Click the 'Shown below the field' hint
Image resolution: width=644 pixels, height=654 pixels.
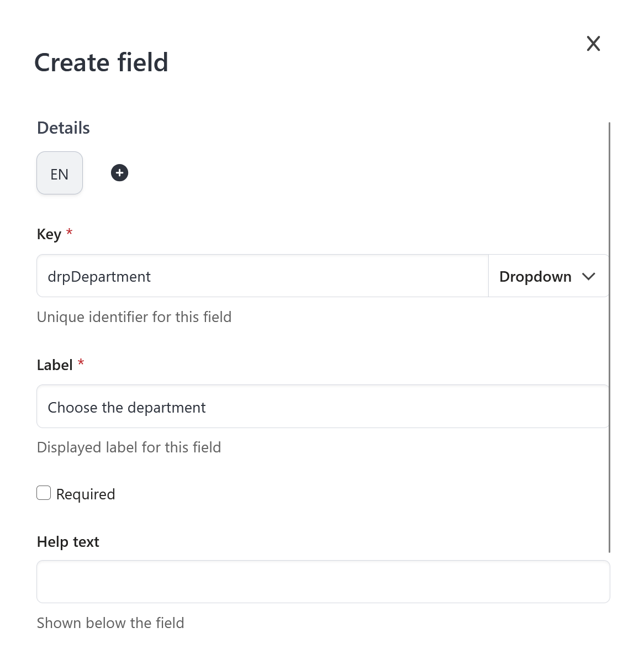click(x=110, y=623)
